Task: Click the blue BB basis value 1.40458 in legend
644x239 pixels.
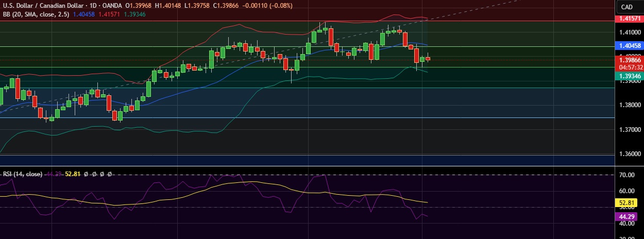Action: click(84, 14)
